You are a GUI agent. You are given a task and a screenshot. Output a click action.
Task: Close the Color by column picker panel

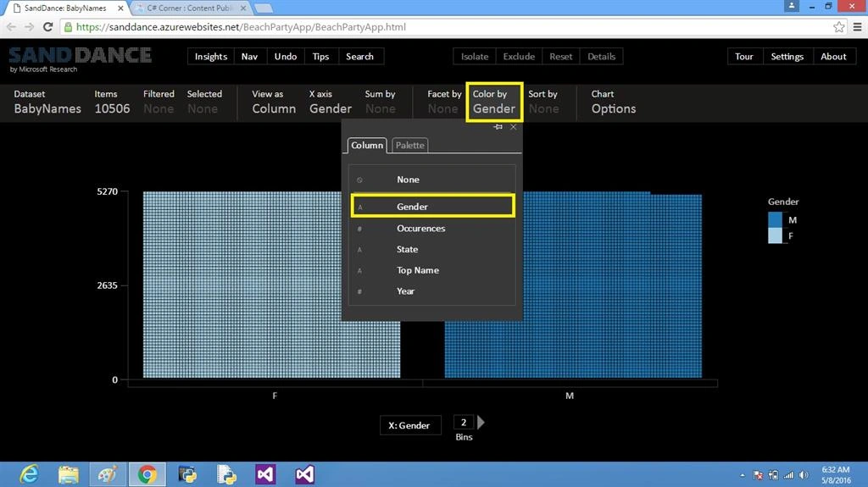click(513, 127)
